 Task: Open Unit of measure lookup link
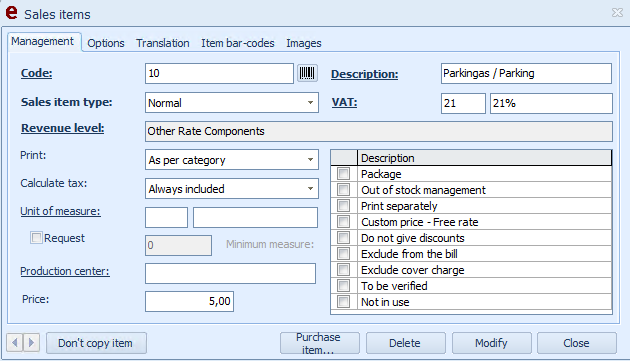pos(60,211)
